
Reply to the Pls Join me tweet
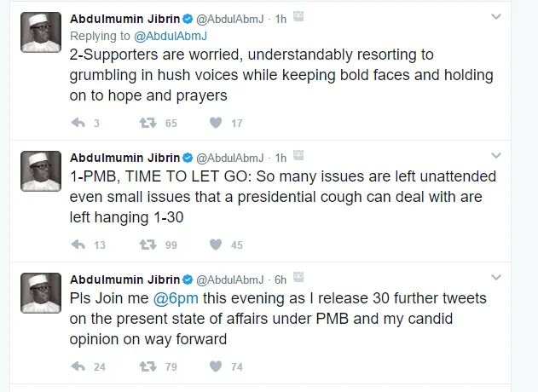pos(78,366)
